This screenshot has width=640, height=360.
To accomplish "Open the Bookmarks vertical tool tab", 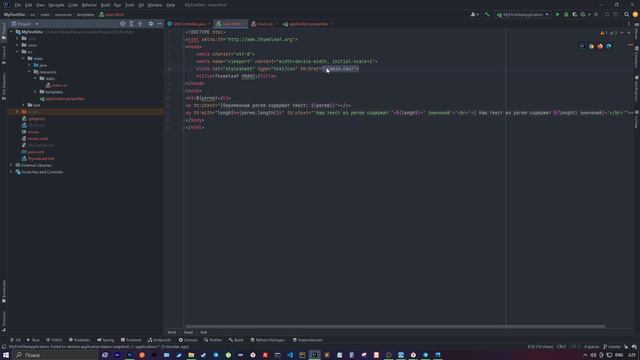I will click(4, 291).
